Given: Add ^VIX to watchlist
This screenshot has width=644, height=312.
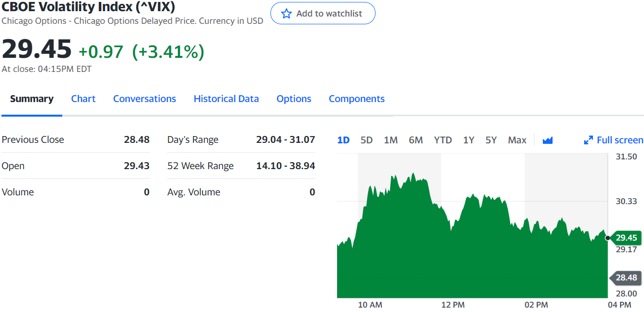Looking at the screenshot, I should point(323,13).
